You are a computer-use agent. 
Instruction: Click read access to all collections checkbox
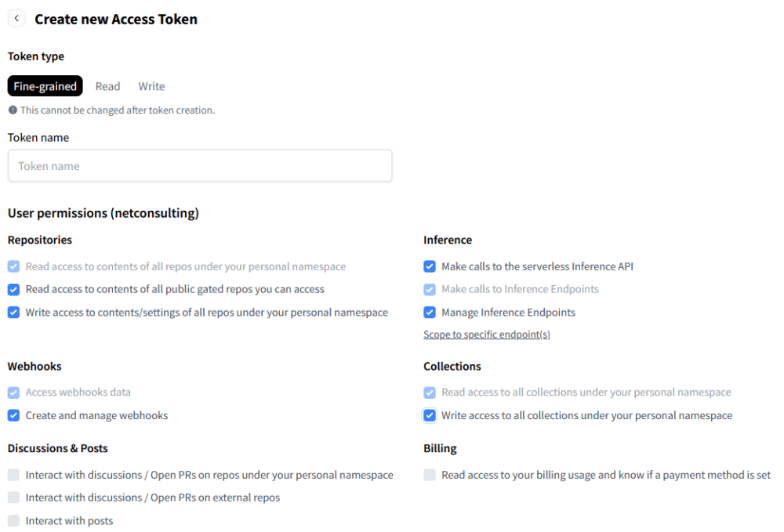tap(430, 392)
